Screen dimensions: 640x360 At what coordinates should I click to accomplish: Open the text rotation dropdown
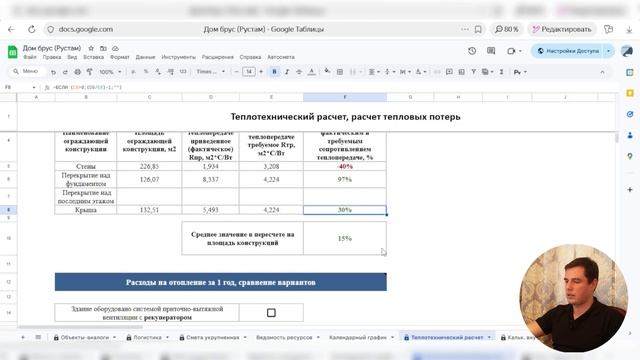pyautogui.click(x=421, y=72)
